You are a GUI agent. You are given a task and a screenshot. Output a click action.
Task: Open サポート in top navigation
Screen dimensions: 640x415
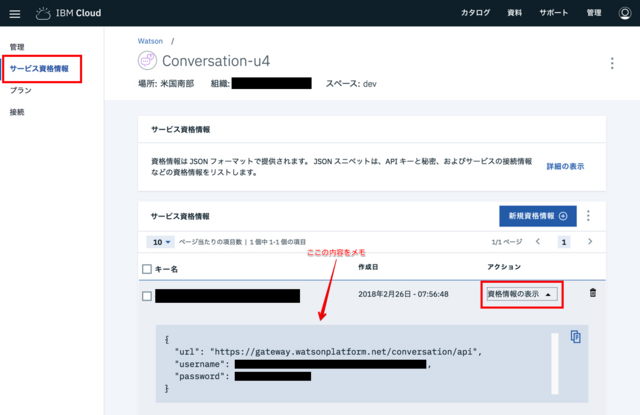553,13
